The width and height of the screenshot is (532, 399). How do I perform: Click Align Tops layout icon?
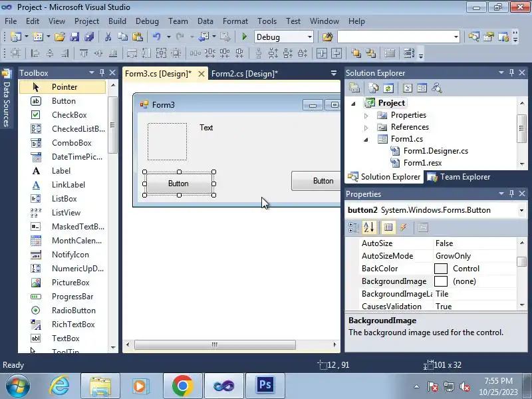(84, 53)
